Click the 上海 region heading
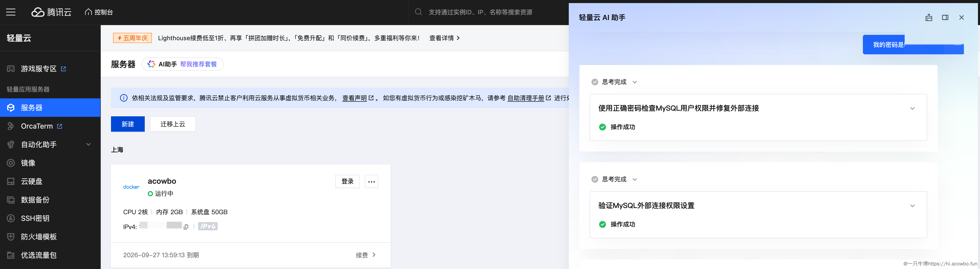The height and width of the screenshot is (269, 980). (x=117, y=150)
